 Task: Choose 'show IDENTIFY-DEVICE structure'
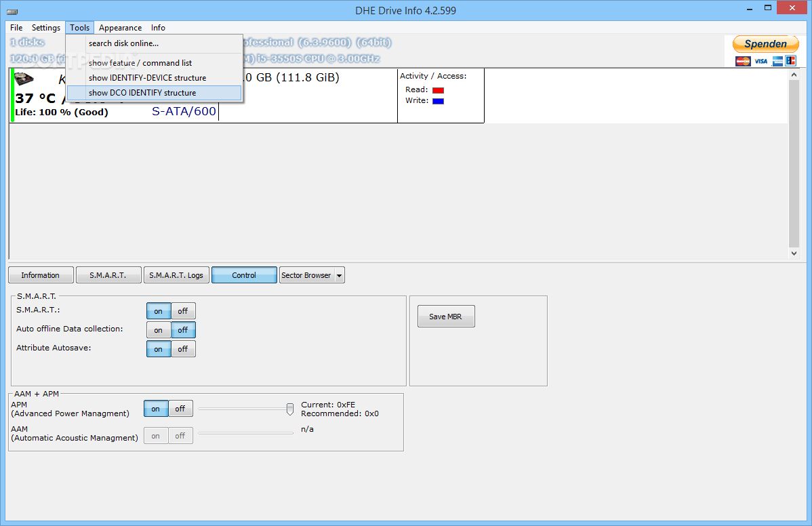[x=155, y=78]
